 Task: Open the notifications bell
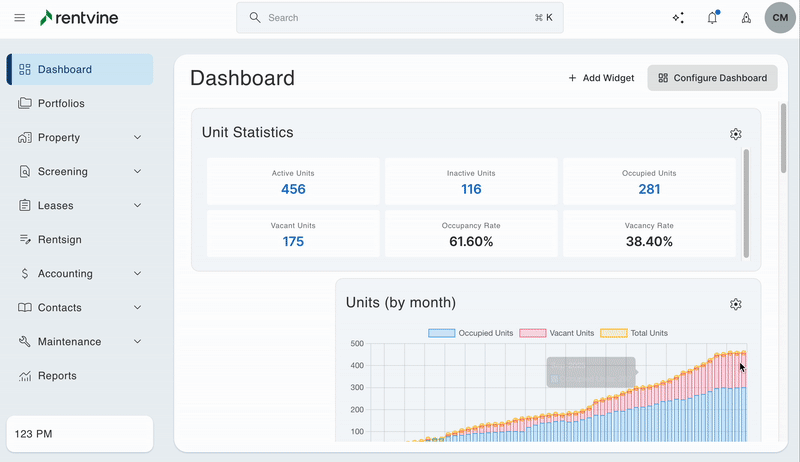click(x=712, y=18)
